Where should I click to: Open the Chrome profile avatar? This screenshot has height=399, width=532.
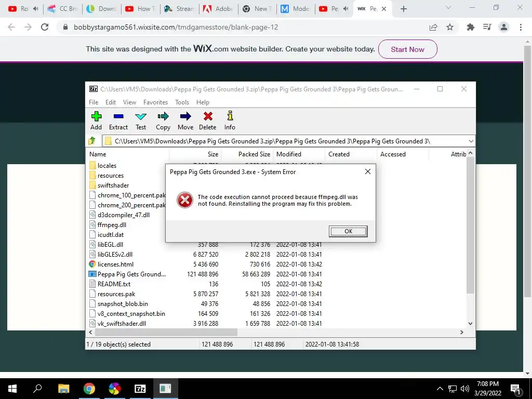coord(504,27)
